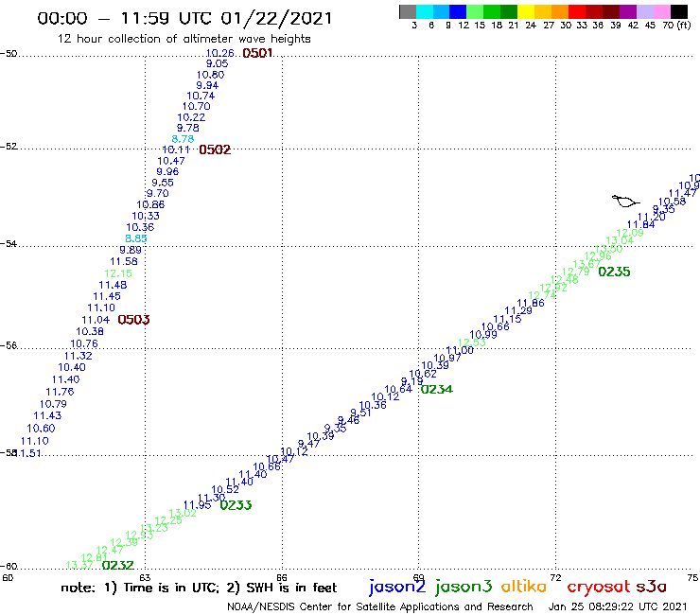Click the wave height value 9.55
This screenshot has height=615, width=700.
click(163, 183)
